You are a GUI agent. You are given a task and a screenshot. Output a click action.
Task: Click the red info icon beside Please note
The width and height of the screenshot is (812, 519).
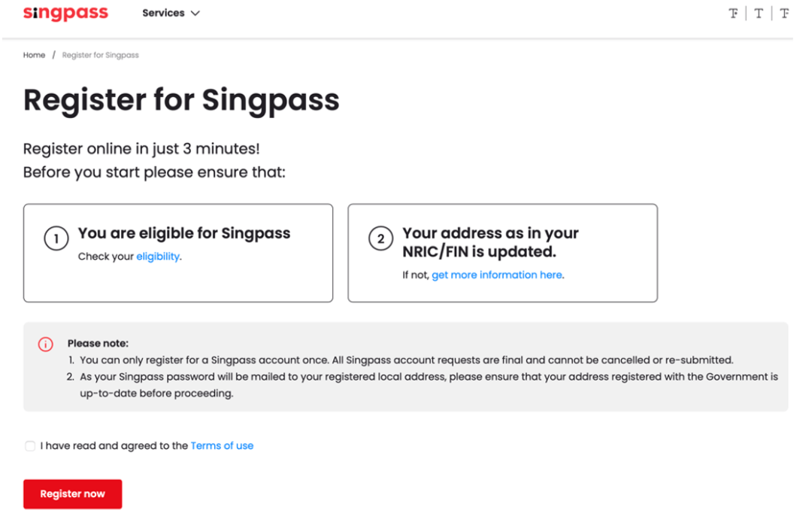(45, 344)
